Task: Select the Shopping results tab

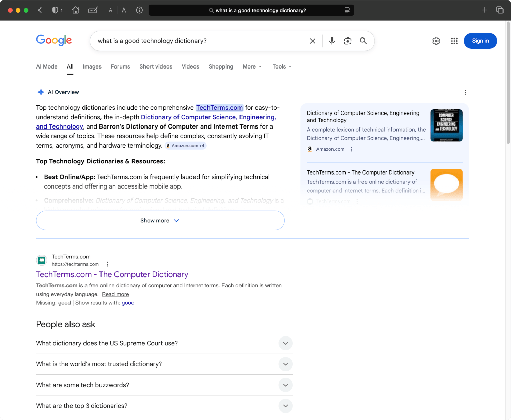Action: [x=221, y=66]
